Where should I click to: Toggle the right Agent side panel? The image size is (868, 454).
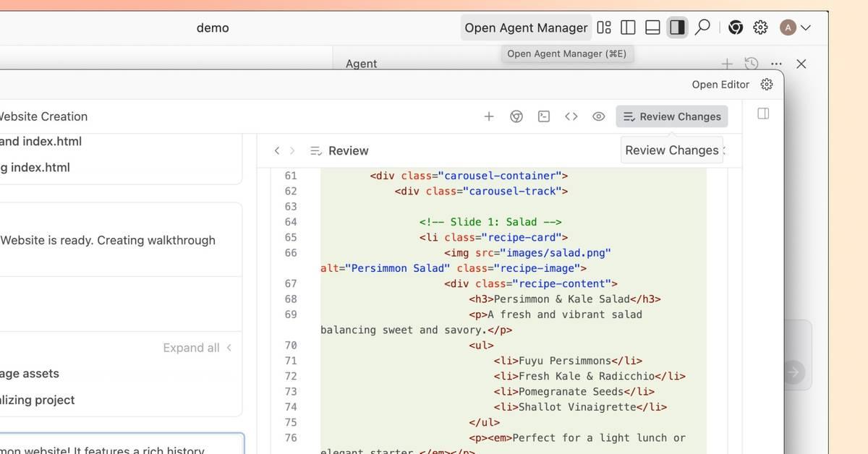(x=677, y=27)
